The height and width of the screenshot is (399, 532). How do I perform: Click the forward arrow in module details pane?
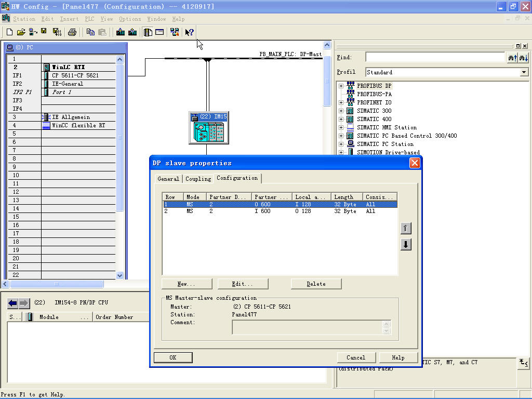[x=24, y=303]
